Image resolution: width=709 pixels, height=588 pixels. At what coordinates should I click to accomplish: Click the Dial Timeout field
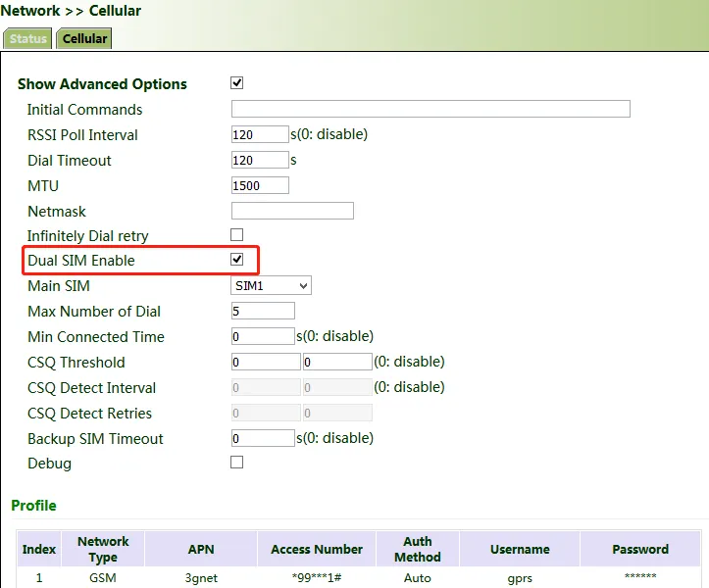pyautogui.click(x=260, y=160)
